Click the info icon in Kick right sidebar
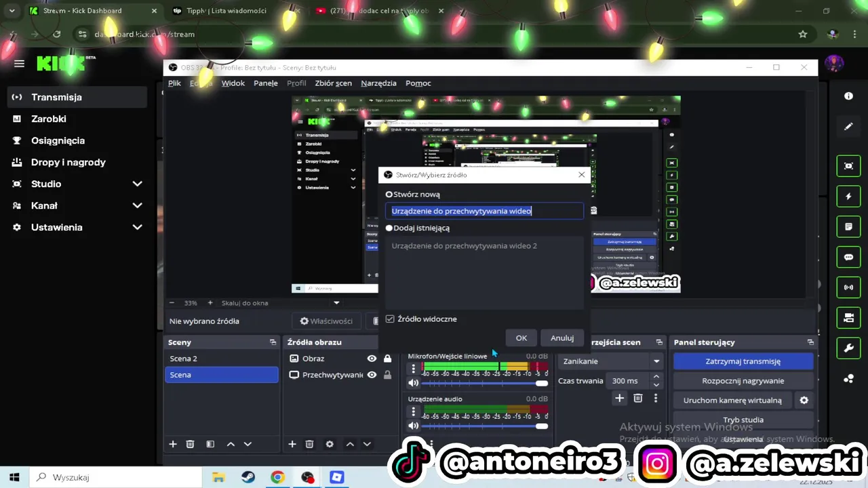This screenshot has width=868, height=488. [848, 96]
